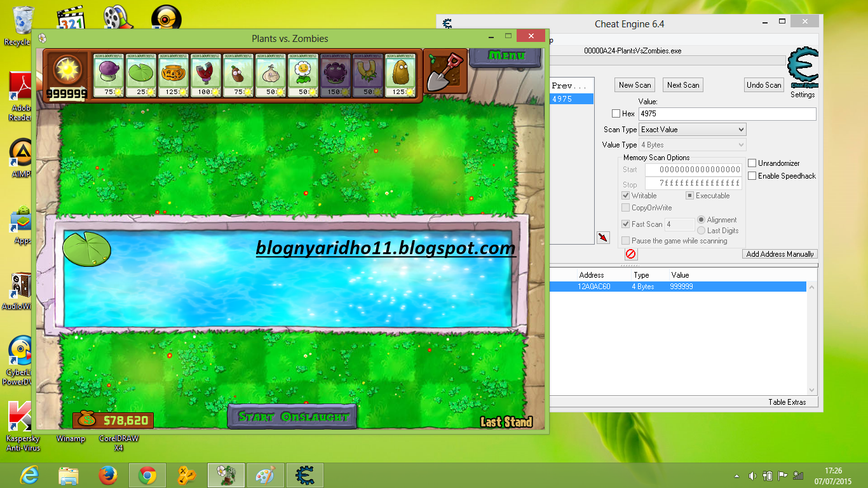
Task: Select the Magnet-shroom seed packet
Action: point(206,75)
